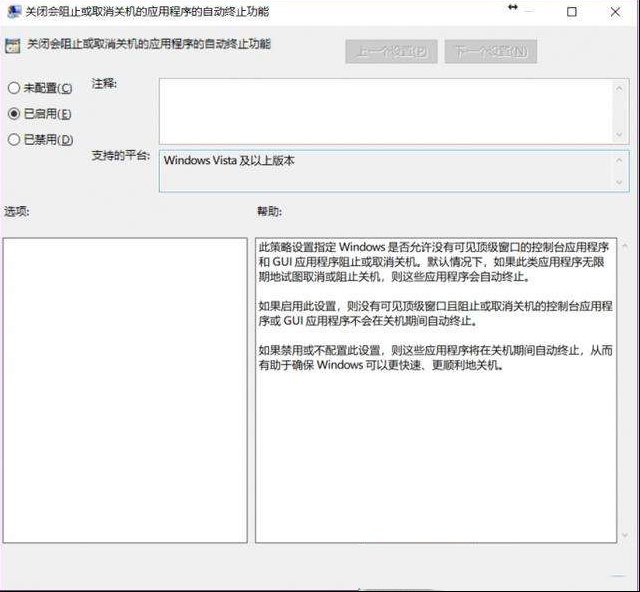This screenshot has width=640, height=592.
Task: Click the empty 选项 options pane
Action: click(125, 390)
